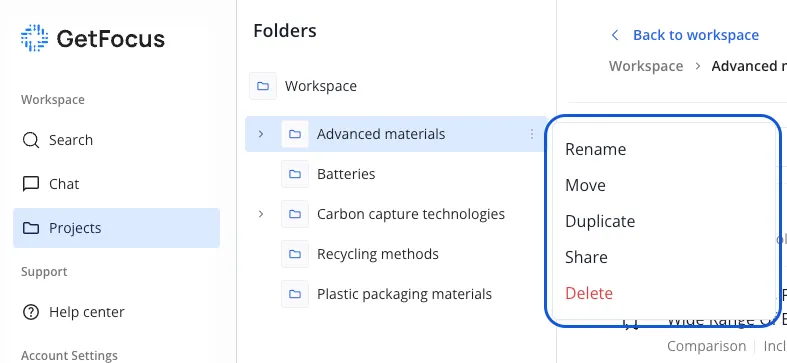Image resolution: width=787 pixels, height=363 pixels.
Task: Expand the Carbon capture technologies chevron
Action: click(260, 214)
